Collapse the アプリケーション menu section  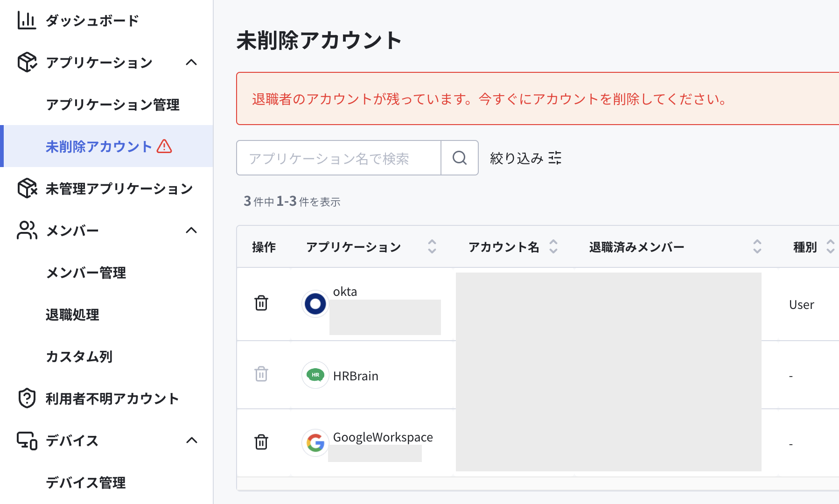tap(191, 62)
